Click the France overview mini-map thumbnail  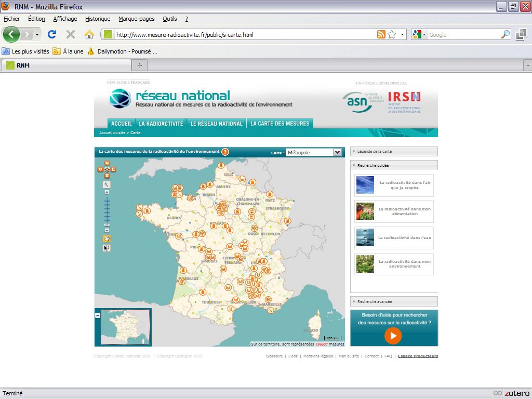tap(126, 327)
